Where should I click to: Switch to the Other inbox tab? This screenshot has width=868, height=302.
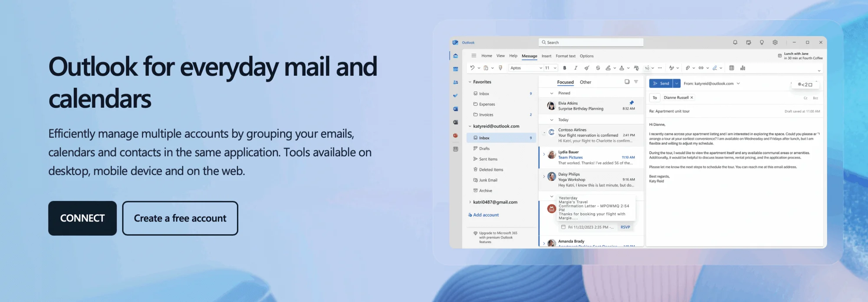pyautogui.click(x=585, y=82)
